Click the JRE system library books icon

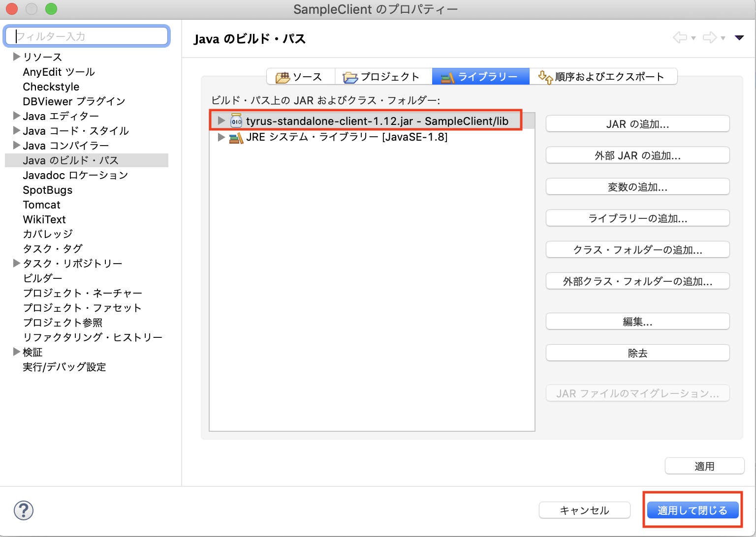[236, 138]
